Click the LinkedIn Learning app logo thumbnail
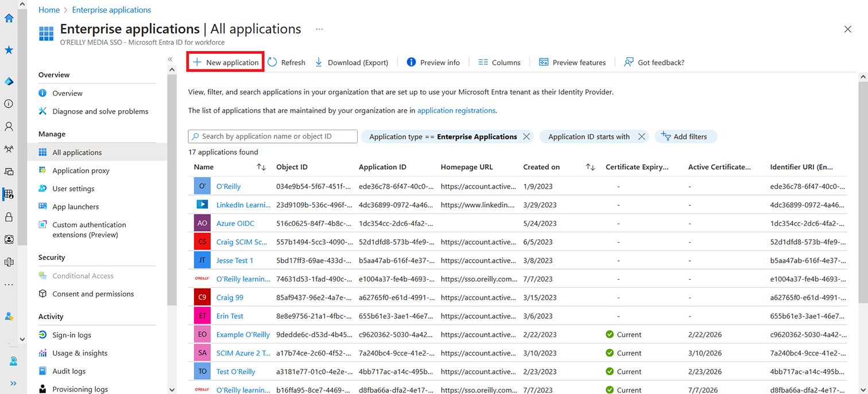Viewport: 868px width, 394px height. [202, 205]
